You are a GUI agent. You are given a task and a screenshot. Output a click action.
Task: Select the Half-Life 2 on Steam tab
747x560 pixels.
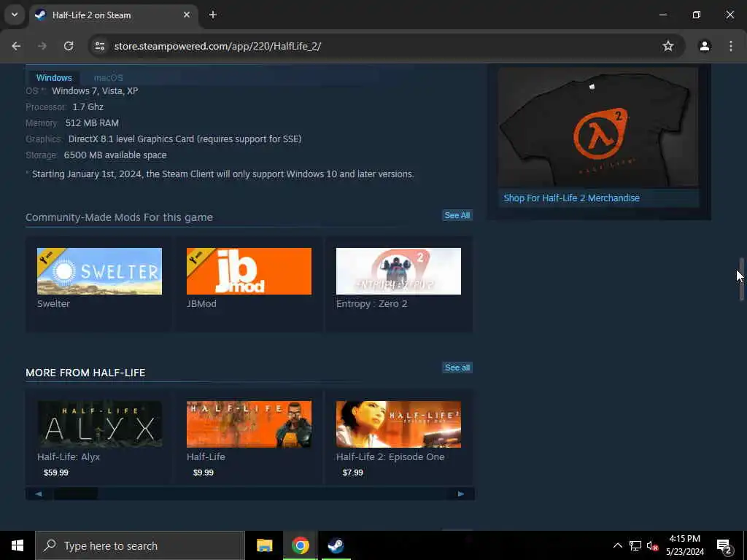tap(115, 15)
